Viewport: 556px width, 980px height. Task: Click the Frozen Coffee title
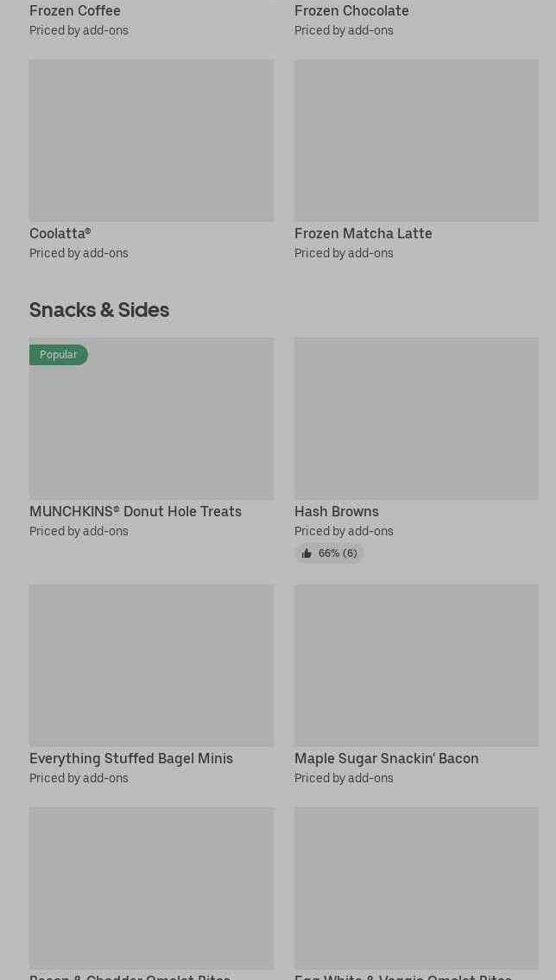click(75, 10)
